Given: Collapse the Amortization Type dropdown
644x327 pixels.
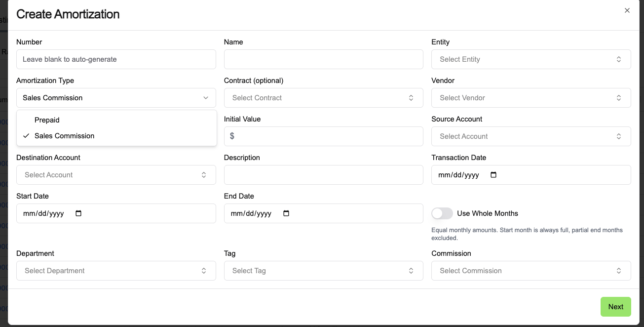Looking at the screenshot, I should click(x=116, y=98).
